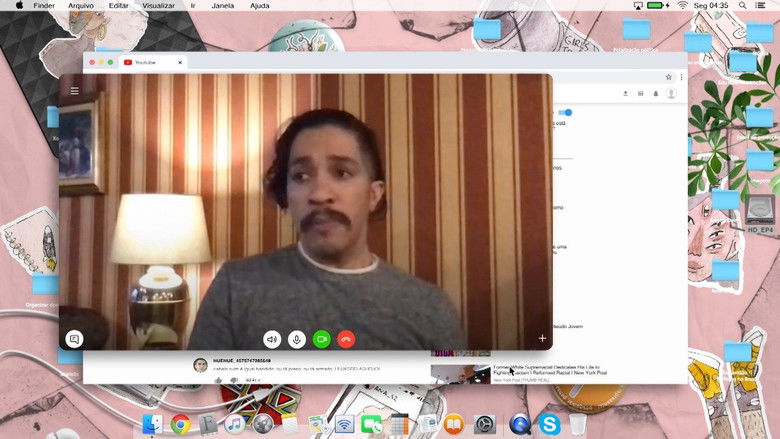Click the plus button in call window

[543, 339]
